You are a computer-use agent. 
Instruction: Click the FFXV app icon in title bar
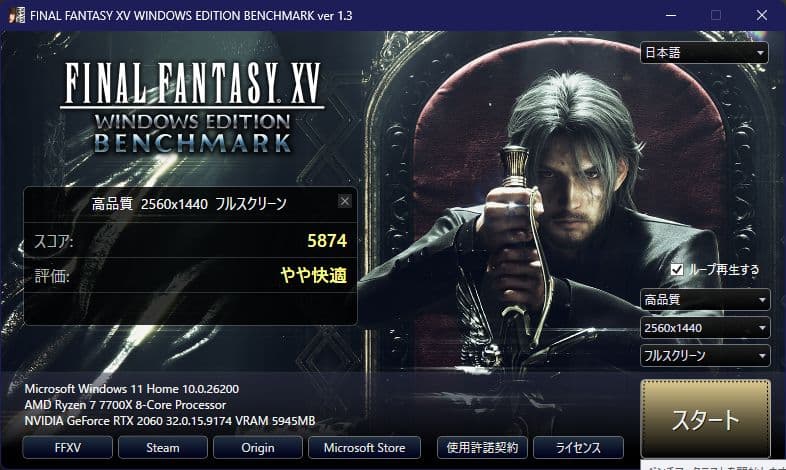(x=17, y=15)
